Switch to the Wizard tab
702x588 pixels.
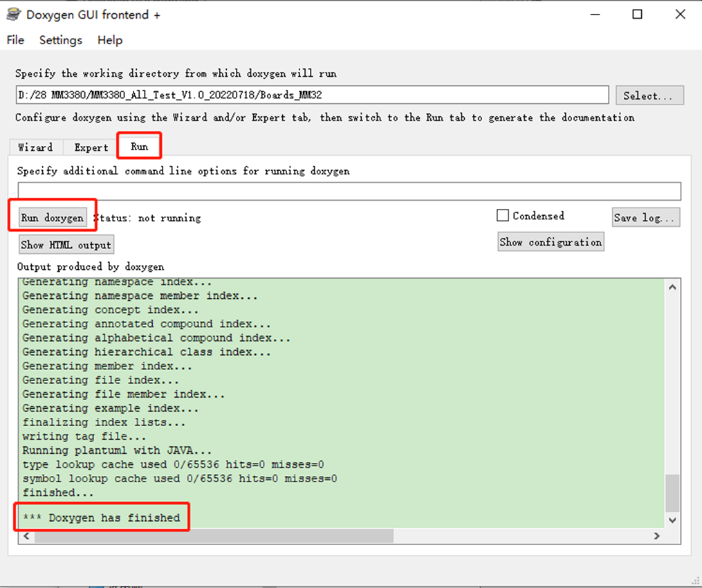coord(35,147)
